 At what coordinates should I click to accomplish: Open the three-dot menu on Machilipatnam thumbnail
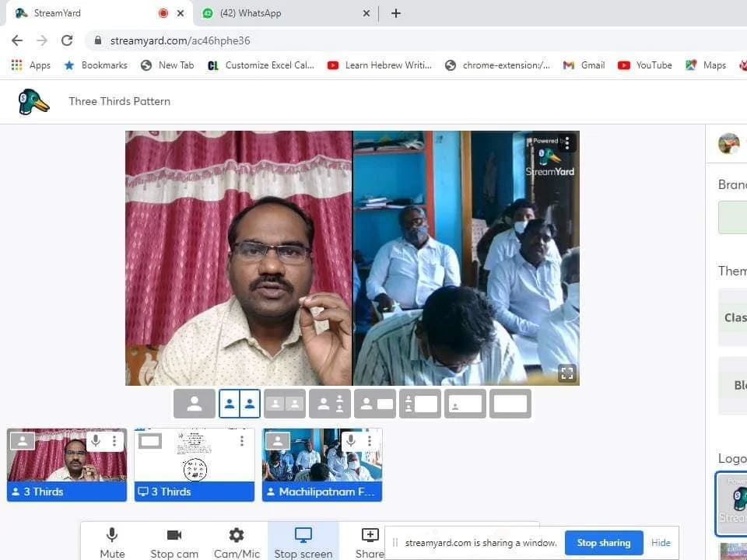point(370,441)
